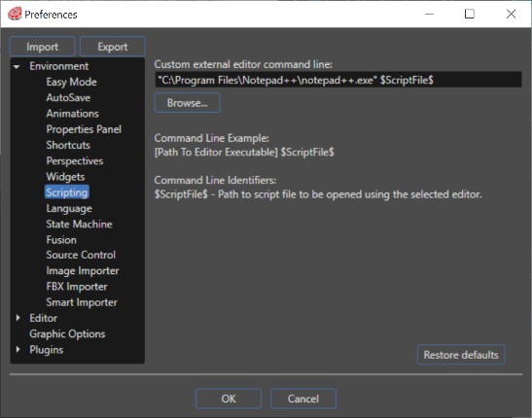Close the Preferences window
Image resolution: width=532 pixels, height=418 pixels.
pos(511,14)
